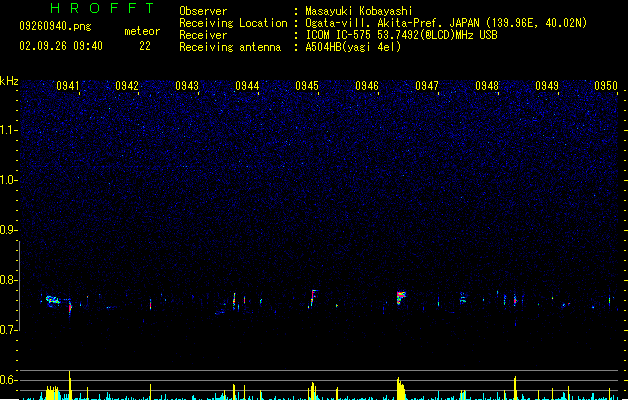Click the date stamp 02.09.26 09:40
This screenshot has width=629, height=400.
[x=61, y=46]
